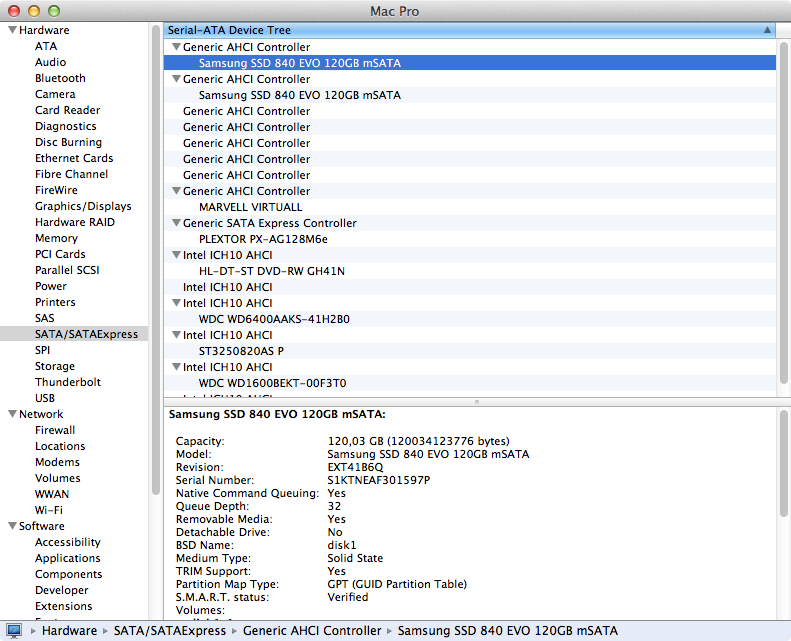Select Modems under Network
Viewport: 791px width, 641px height.
point(57,462)
